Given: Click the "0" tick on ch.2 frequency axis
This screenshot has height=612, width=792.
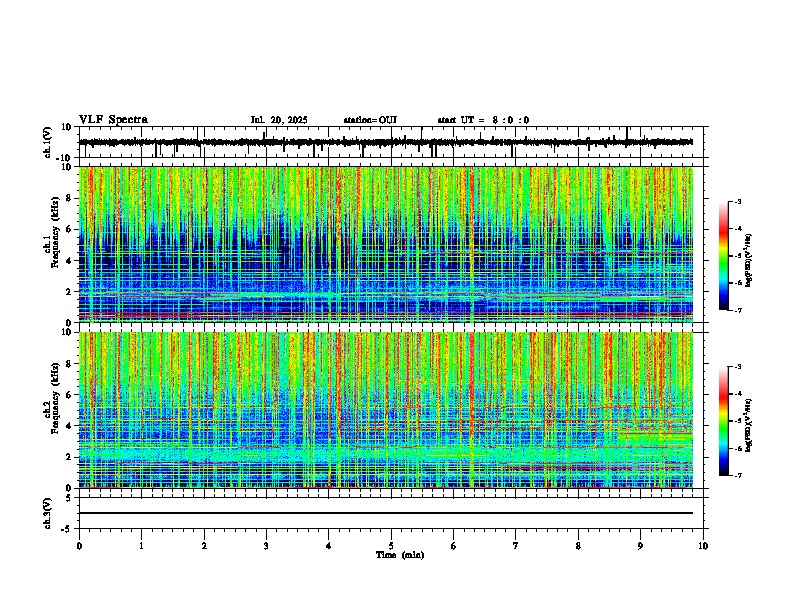Looking at the screenshot, I should click(69, 488).
